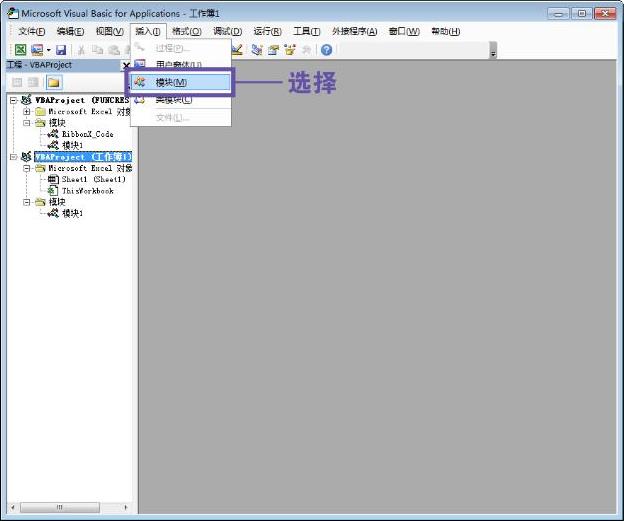Image resolution: width=624 pixels, height=521 pixels.
Task: Select 模块1 under the 工作簿1 project
Action: point(72,214)
